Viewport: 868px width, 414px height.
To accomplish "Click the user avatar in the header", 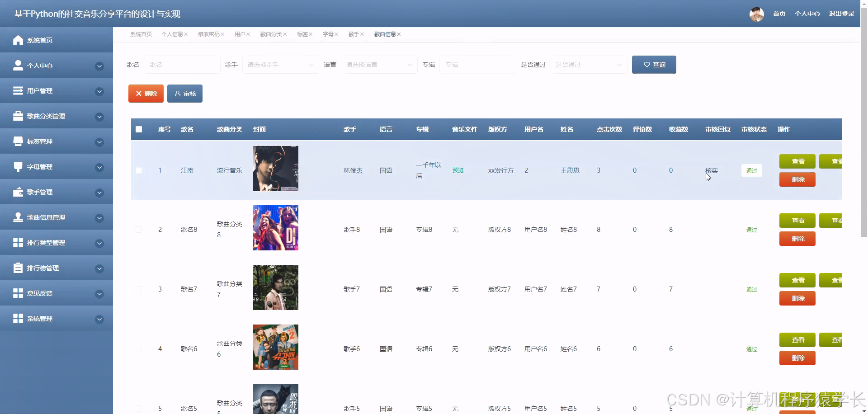I will coord(757,14).
